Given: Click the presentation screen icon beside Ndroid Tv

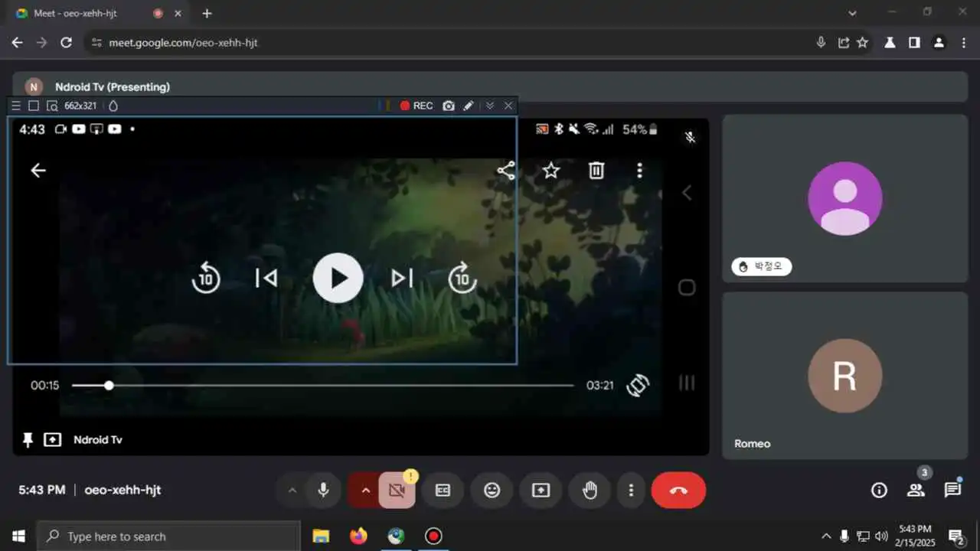Looking at the screenshot, I should tap(52, 440).
